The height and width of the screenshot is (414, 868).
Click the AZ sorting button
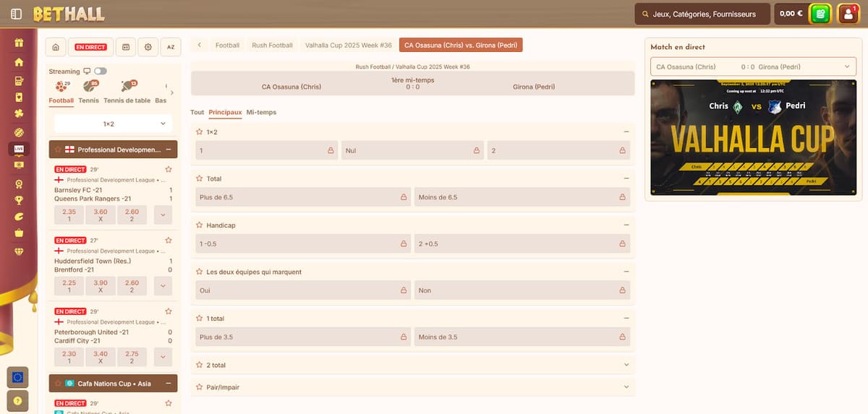171,47
